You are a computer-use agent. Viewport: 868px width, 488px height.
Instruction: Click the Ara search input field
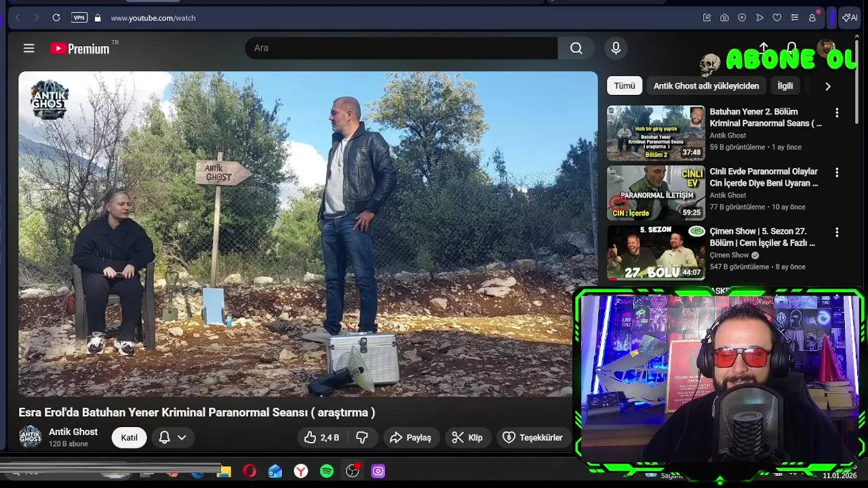pyautogui.click(x=401, y=48)
